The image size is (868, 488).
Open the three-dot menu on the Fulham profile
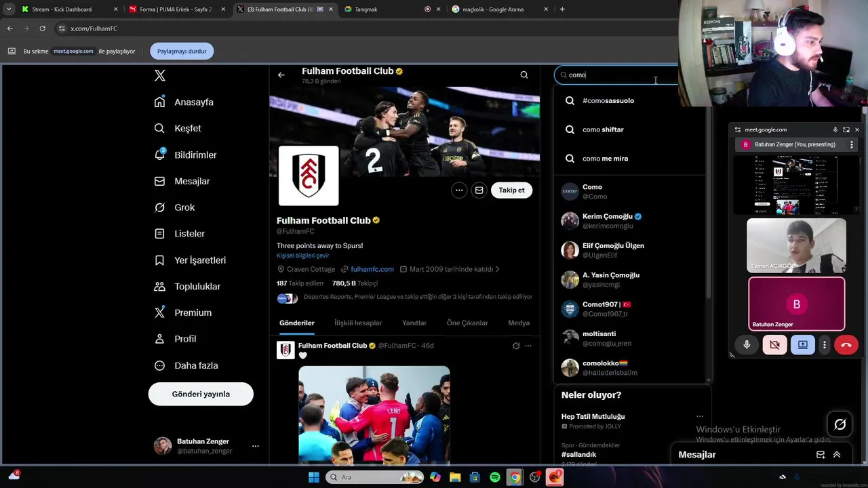(459, 190)
